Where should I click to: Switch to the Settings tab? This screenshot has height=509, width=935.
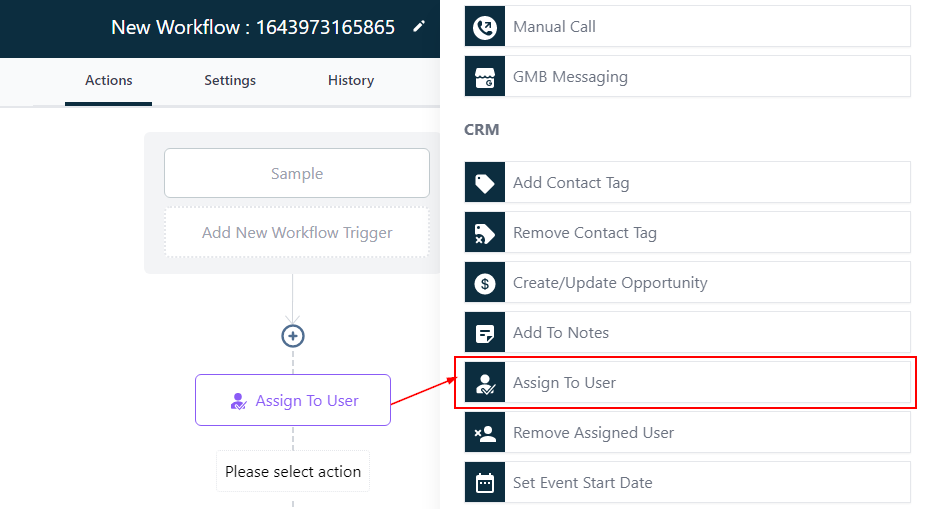230,80
